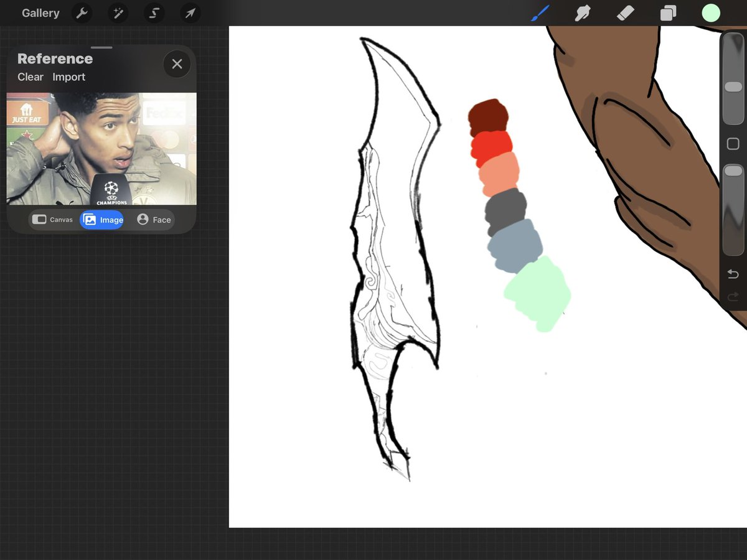Image resolution: width=747 pixels, height=560 pixels.
Task: Open the active color picker circle
Action: pyautogui.click(x=711, y=13)
